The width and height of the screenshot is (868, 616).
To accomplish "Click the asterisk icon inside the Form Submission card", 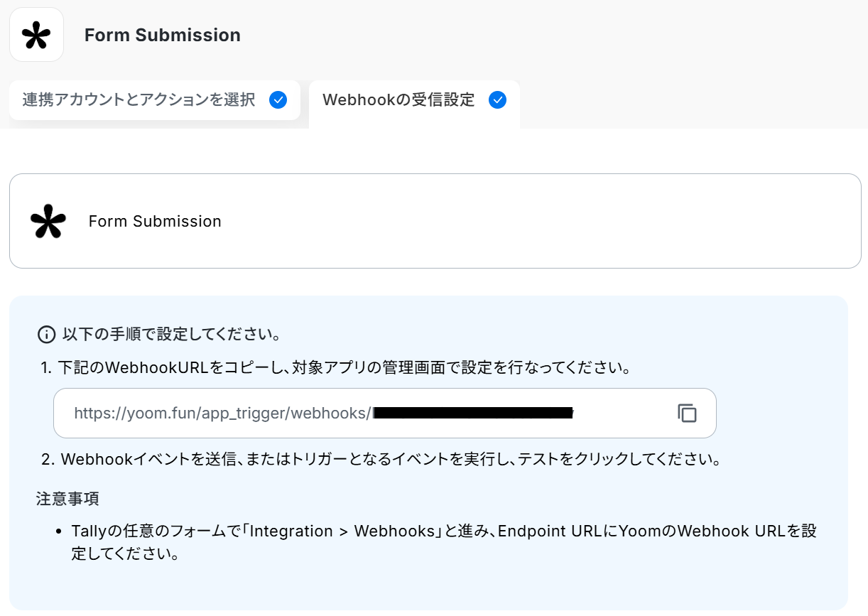I will point(48,221).
